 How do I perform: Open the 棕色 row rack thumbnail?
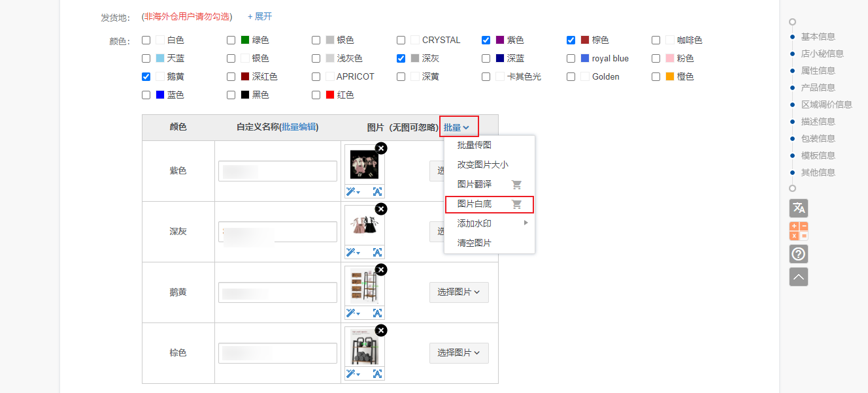click(x=365, y=347)
